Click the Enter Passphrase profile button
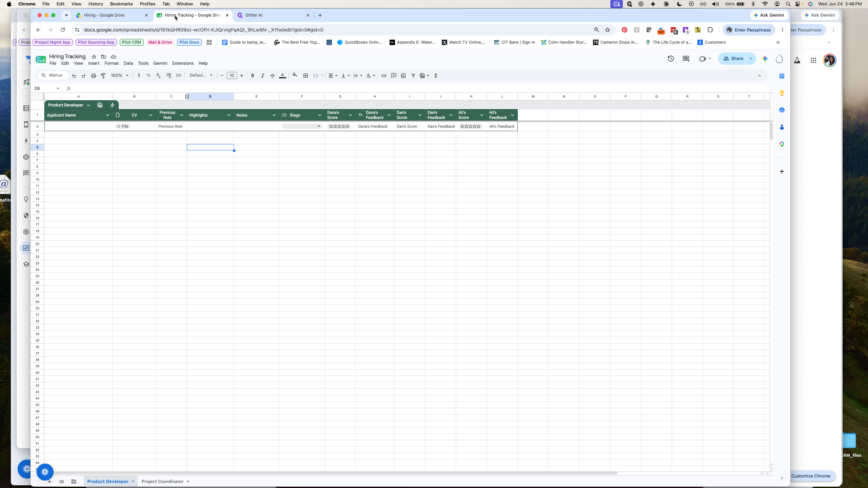Screen dimensions: 868x488 (749, 30)
